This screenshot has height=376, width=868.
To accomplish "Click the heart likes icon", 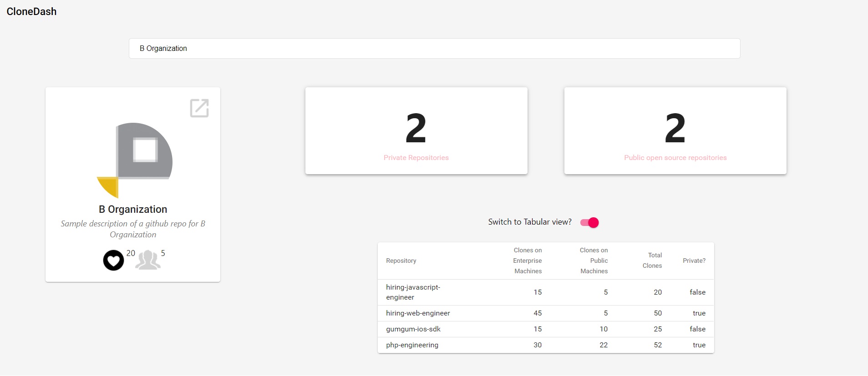I will click(113, 261).
